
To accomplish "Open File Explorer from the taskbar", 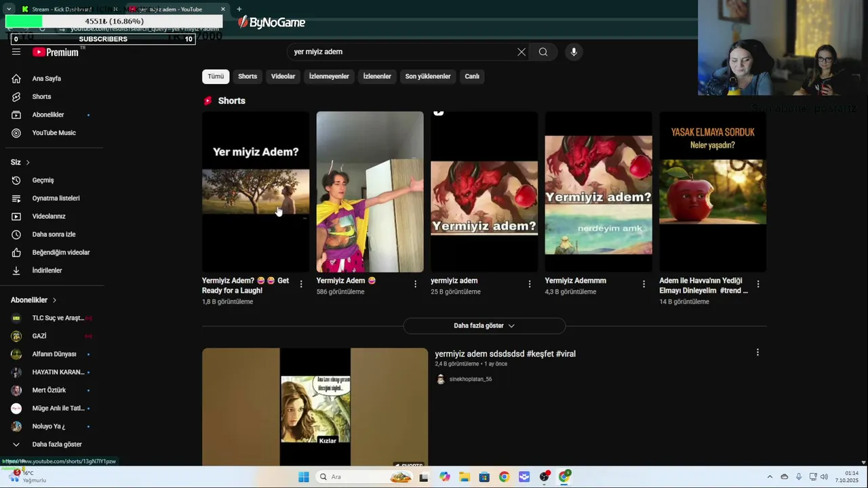I will 465,477.
